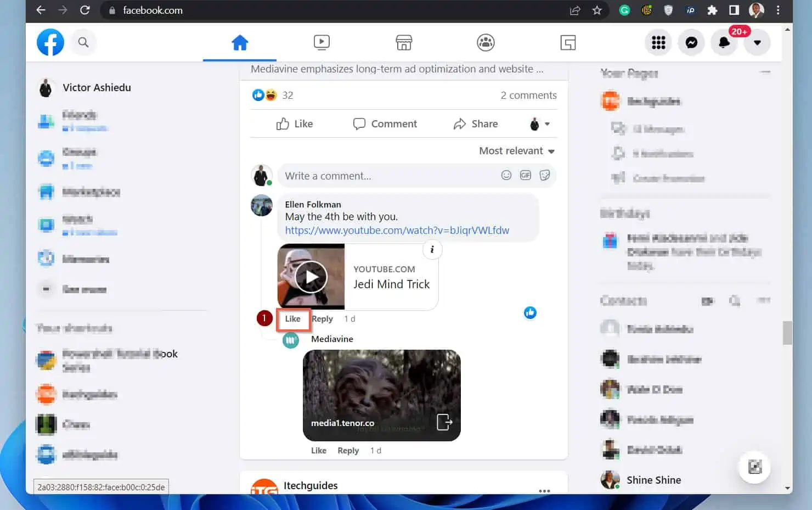Show link info for YouTube preview
The height and width of the screenshot is (510, 812).
pyautogui.click(x=432, y=250)
